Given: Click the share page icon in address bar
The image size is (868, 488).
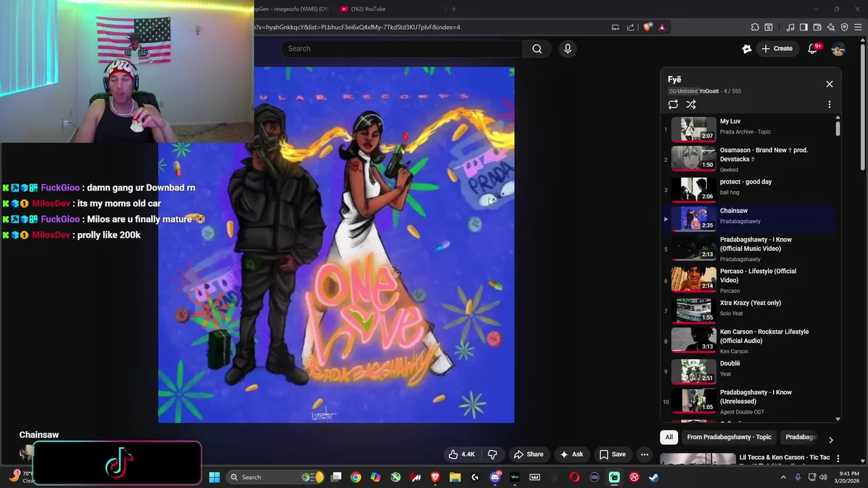Looking at the screenshot, I should (x=631, y=27).
